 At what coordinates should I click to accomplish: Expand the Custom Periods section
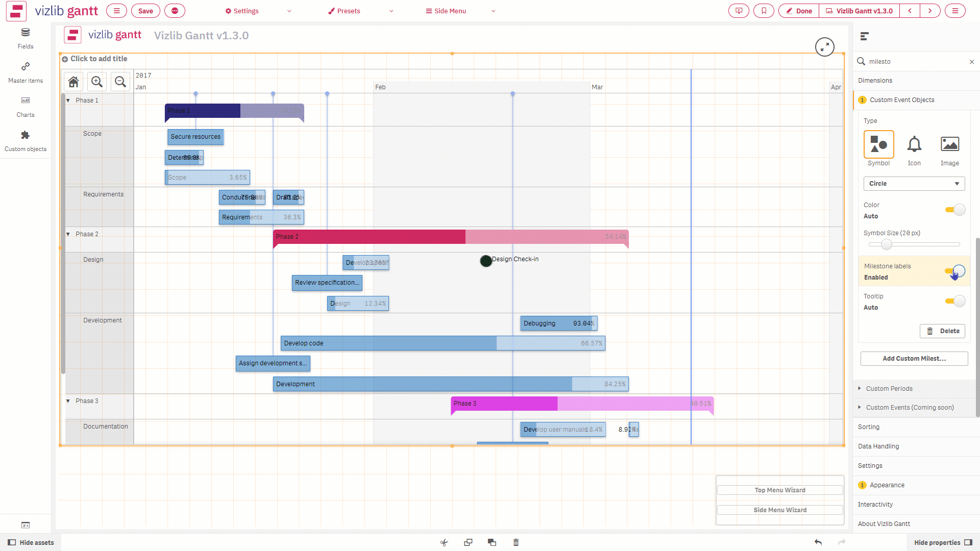[x=889, y=388]
